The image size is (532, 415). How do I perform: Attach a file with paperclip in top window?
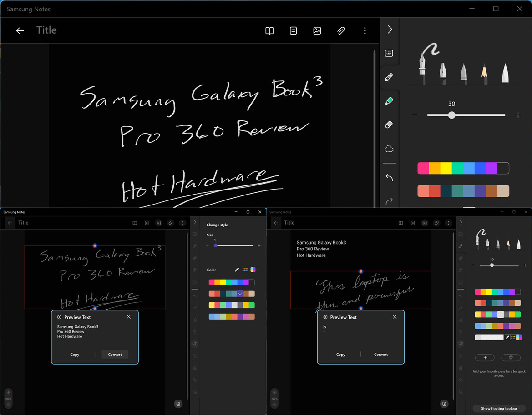tap(341, 31)
